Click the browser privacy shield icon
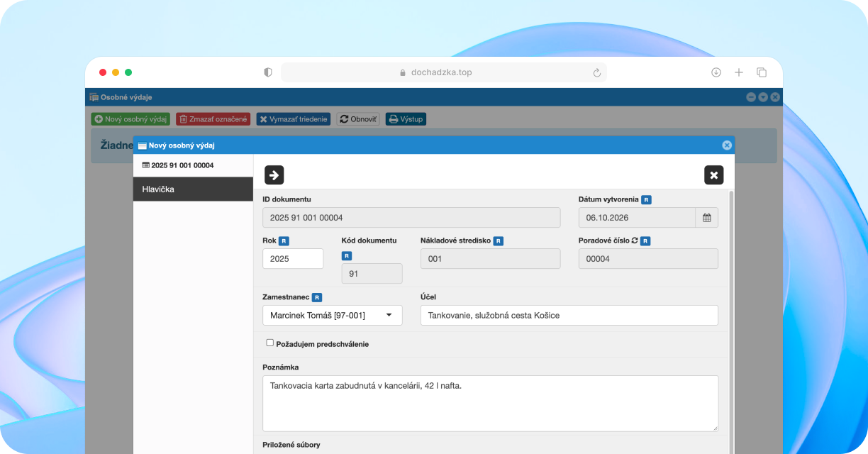868x454 pixels. pyautogui.click(x=268, y=72)
